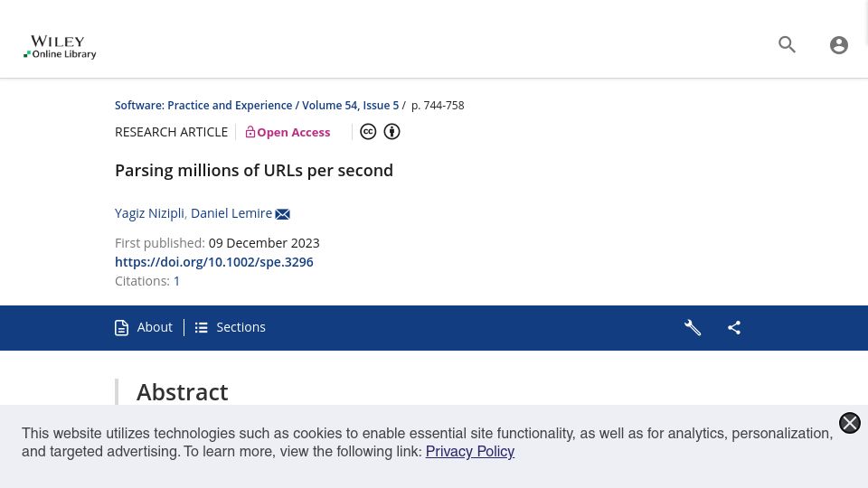This screenshot has width=868, height=488.
Task: Open the About tab
Action: tap(155, 327)
